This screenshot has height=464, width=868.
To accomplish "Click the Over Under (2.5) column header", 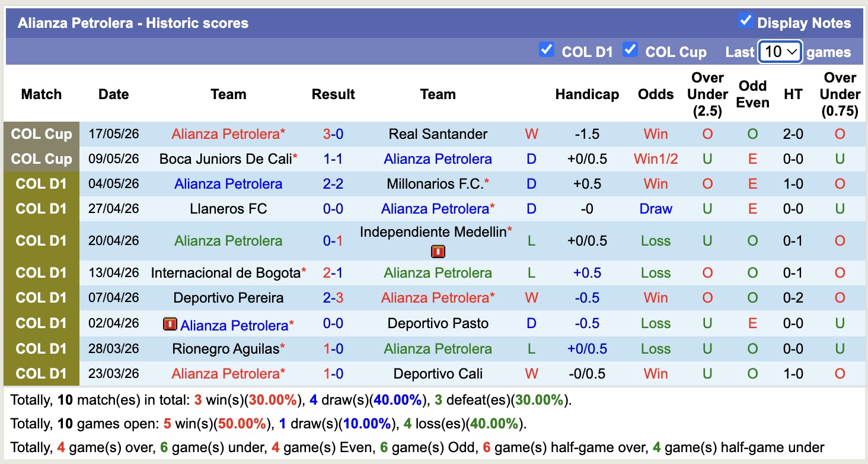I will pos(707,94).
